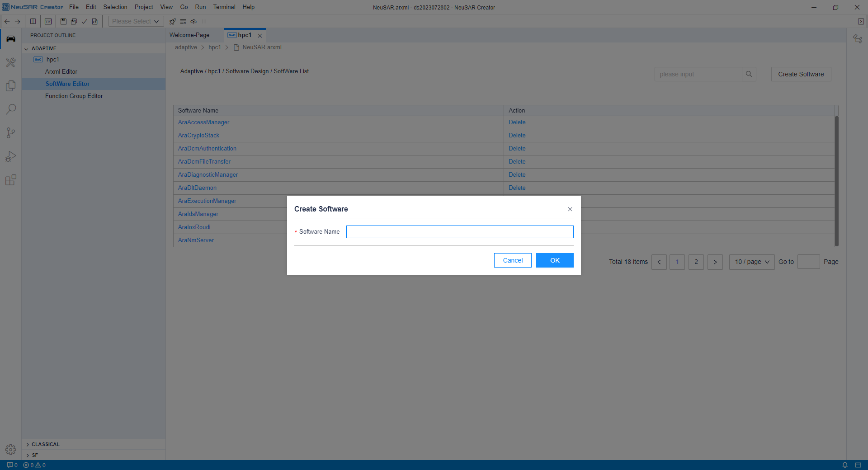Open the 10 / page size dropdown
The width and height of the screenshot is (868, 470).
point(751,262)
